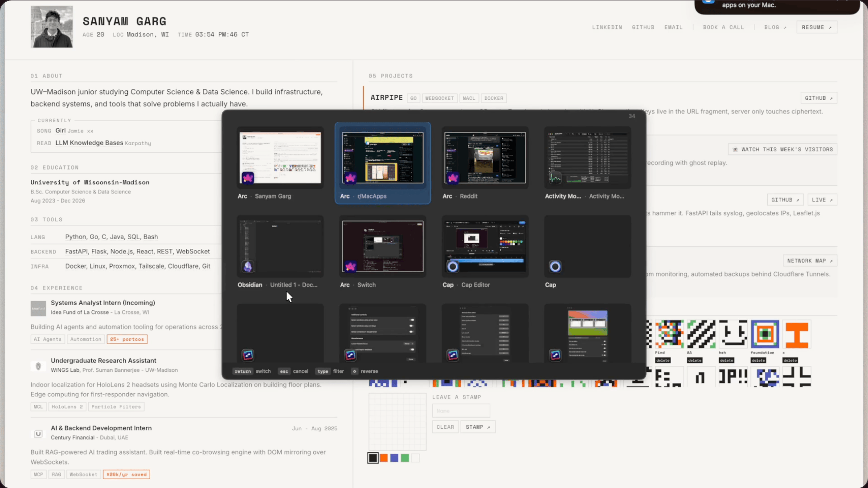Click the stamp Name input field

pos(461,411)
